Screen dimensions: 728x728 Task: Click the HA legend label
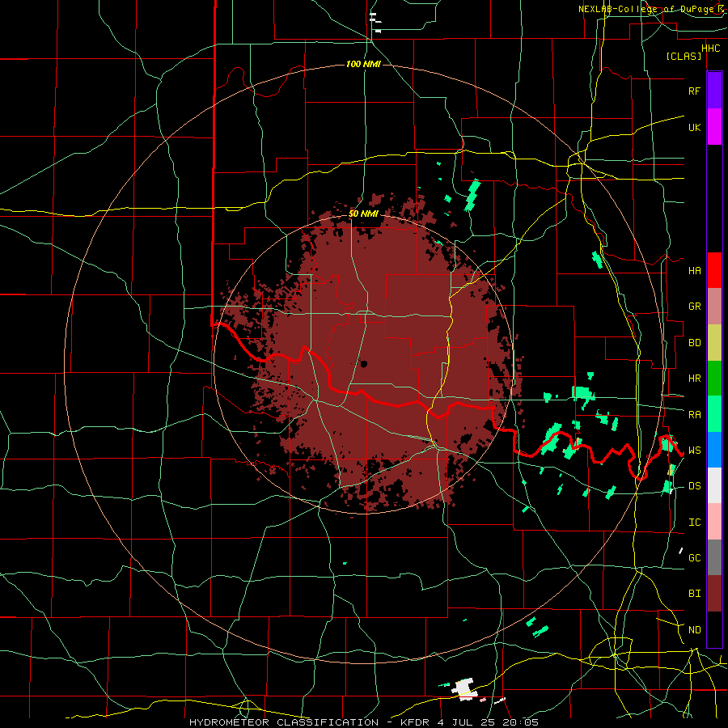[x=694, y=270]
